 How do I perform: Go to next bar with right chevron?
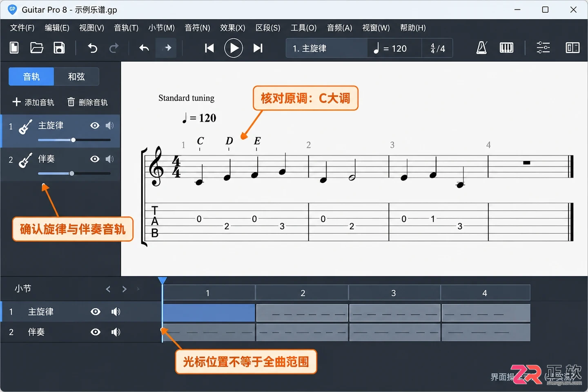pyautogui.click(x=125, y=289)
